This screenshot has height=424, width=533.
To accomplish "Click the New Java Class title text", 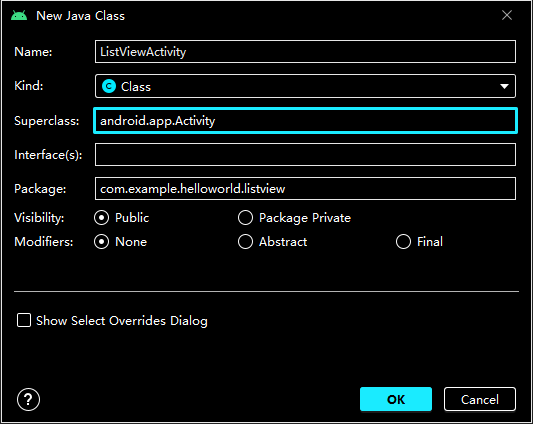I will coord(81,16).
